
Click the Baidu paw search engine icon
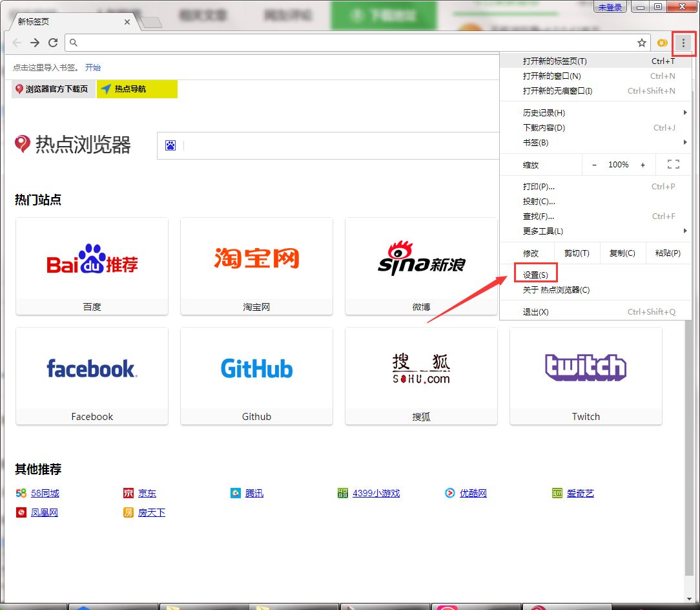(x=170, y=145)
